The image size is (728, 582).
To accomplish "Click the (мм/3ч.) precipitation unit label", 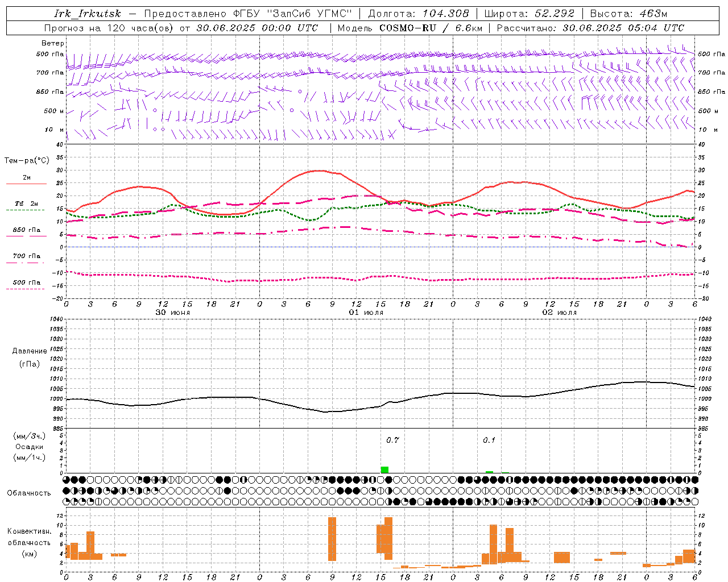I will 30,436.
